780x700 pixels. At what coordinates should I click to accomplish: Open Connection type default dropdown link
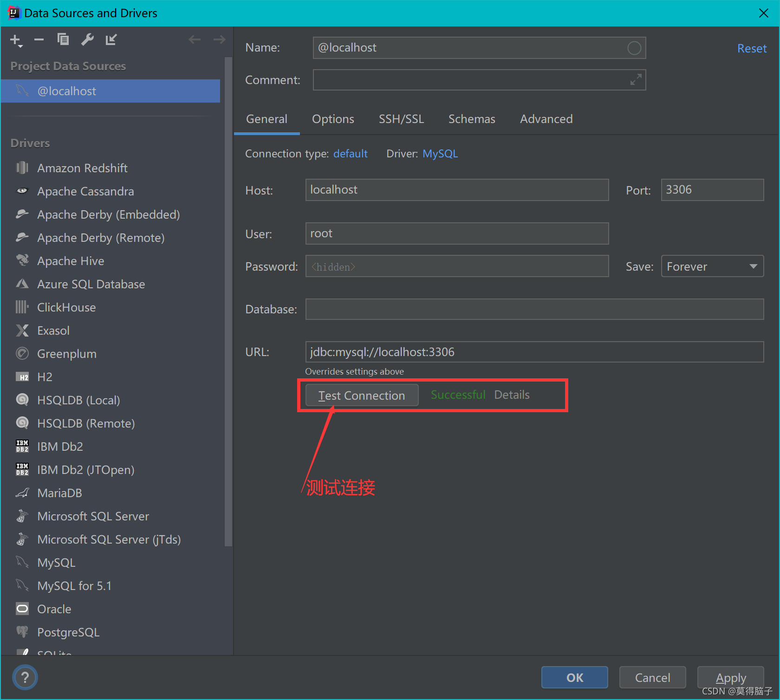click(351, 154)
